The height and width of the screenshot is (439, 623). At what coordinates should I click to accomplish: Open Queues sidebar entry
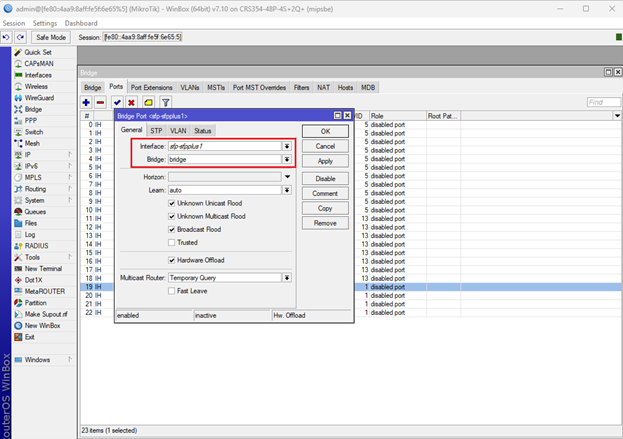(x=35, y=212)
